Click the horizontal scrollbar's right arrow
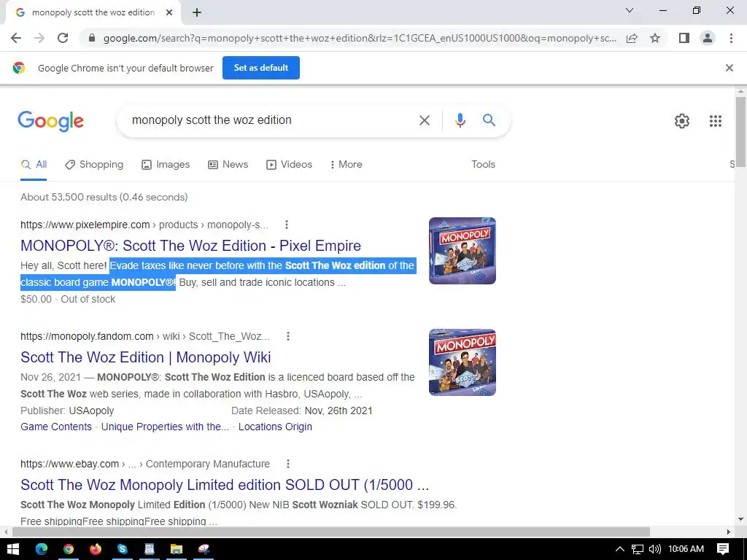This screenshot has height=560, width=747. click(x=729, y=532)
